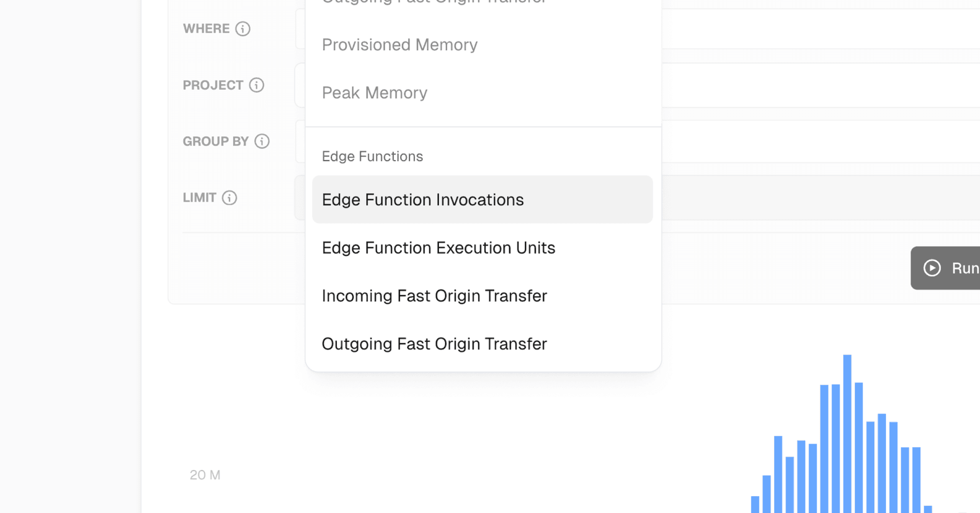Select Provisioned Memory from the list
This screenshot has height=513, width=980.
[400, 45]
